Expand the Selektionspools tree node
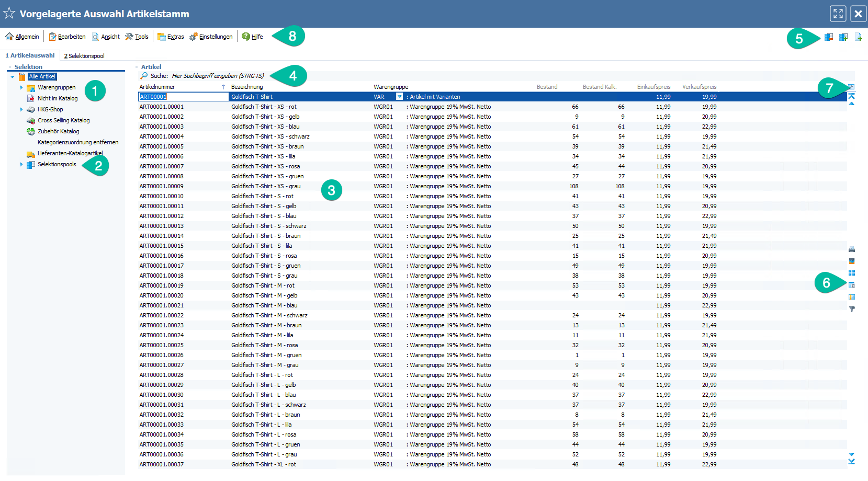The image size is (868, 481). tap(21, 165)
